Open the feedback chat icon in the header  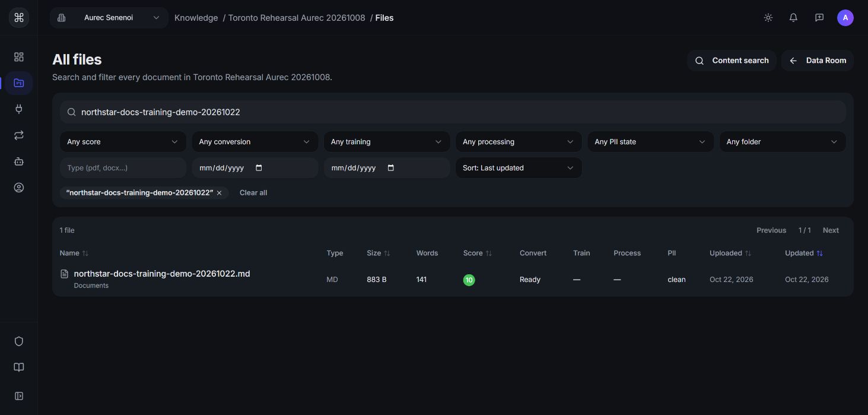[x=819, y=18]
